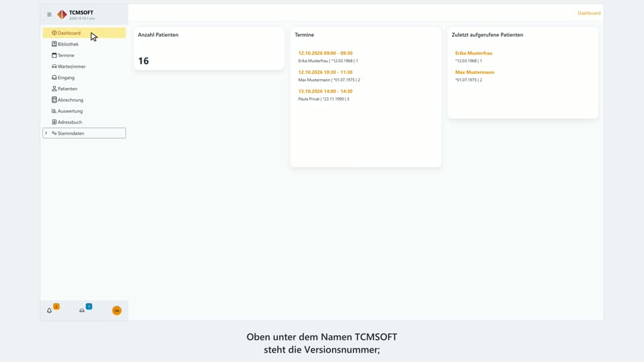
Task: Open notifications bell at bottom
Action: (x=49, y=310)
